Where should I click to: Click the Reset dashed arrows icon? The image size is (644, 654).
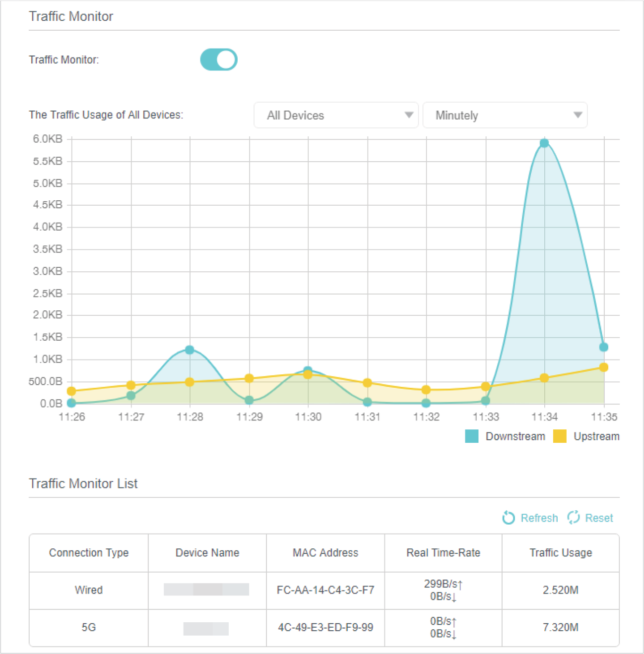(574, 518)
